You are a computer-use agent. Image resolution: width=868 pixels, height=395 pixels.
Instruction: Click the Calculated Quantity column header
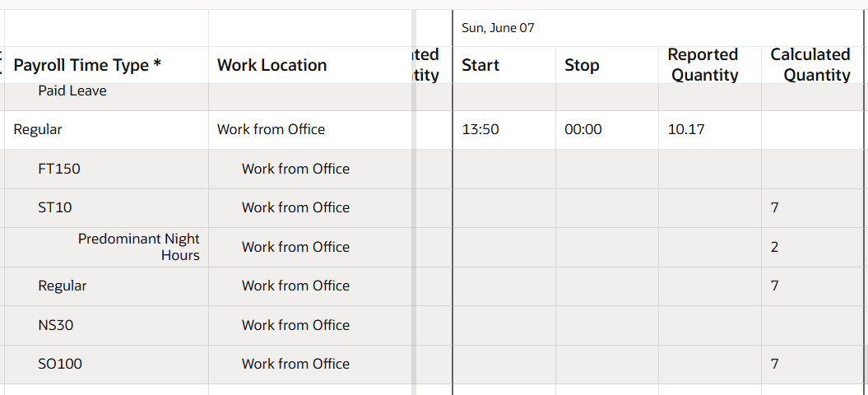(x=810, y=65)
